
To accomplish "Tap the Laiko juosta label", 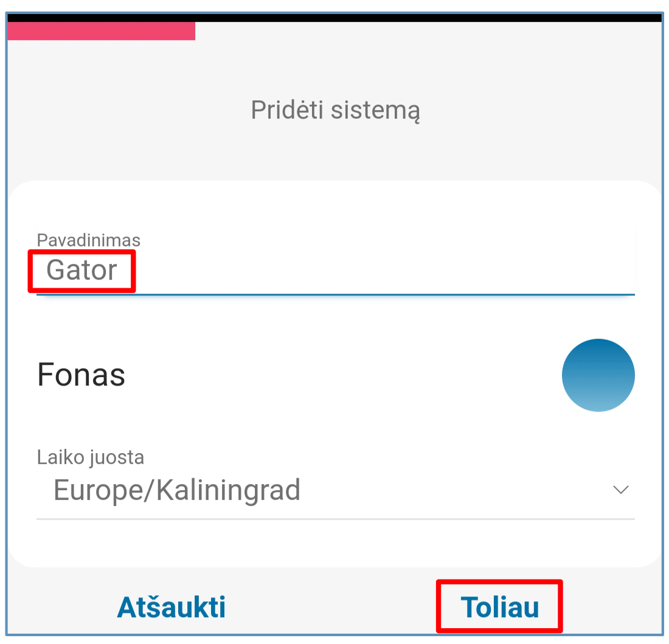I will 91,457.
